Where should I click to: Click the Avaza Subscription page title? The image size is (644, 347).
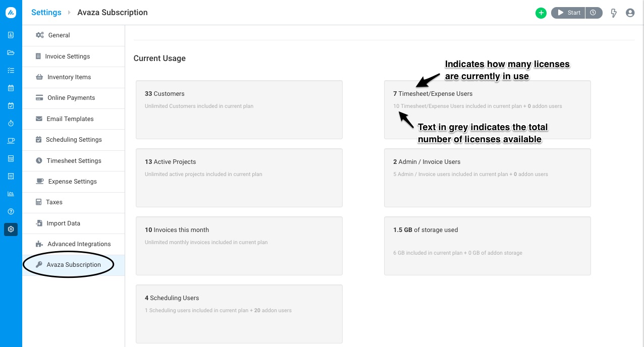[113, 13]
